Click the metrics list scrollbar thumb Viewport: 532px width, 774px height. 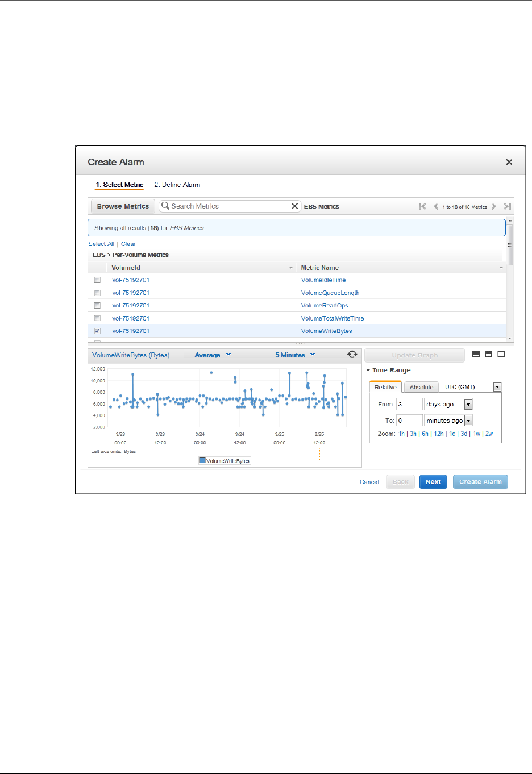tap(510, 245)
